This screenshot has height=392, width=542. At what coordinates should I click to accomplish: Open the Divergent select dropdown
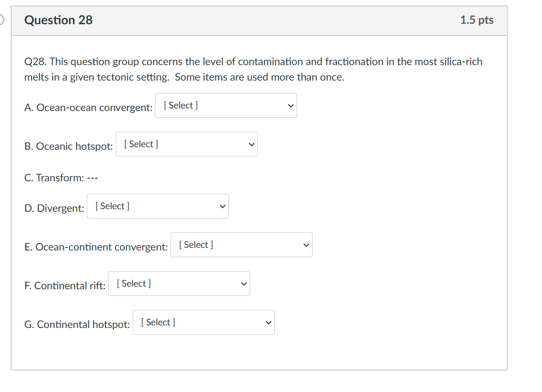[x=157, y=206]
